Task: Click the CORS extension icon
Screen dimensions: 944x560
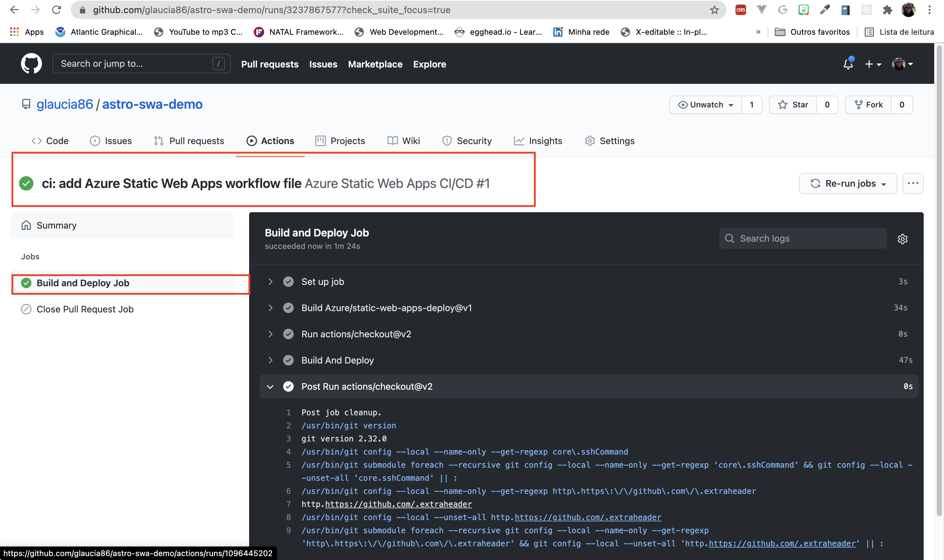Action: pyautogui.click(x=740, y=10)
